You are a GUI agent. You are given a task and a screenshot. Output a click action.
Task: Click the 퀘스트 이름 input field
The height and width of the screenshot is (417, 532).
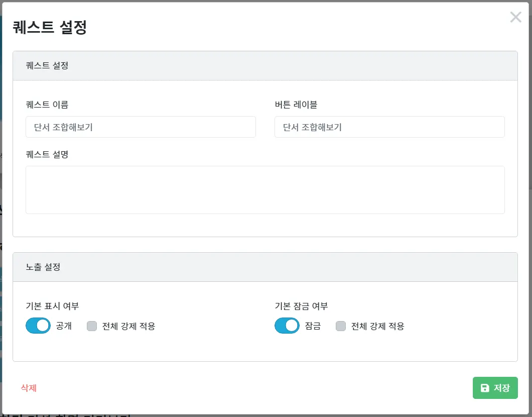141,127
